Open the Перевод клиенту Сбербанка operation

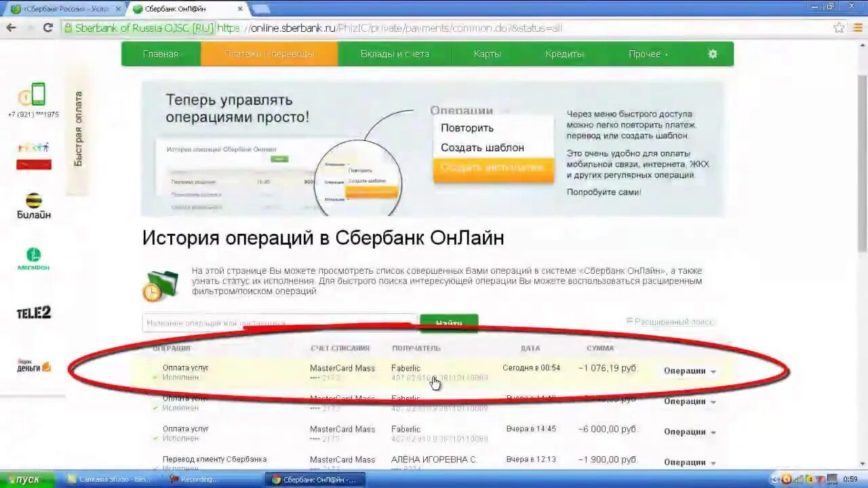pyautogui.click(x=214, y=460)
